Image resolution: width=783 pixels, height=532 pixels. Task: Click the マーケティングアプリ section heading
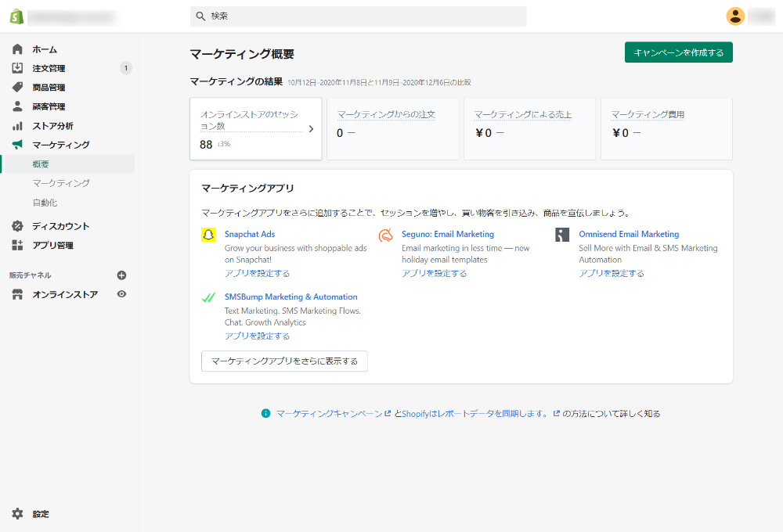tap(247, 189)
